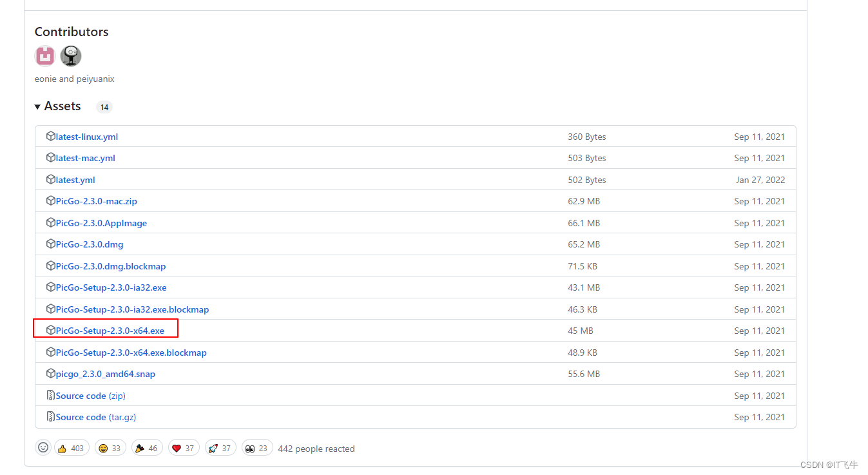This screenshot has width=868, height=475.
Task: Click the 'eonie and peiyuanix' text
Action: (x=75, y=79)
